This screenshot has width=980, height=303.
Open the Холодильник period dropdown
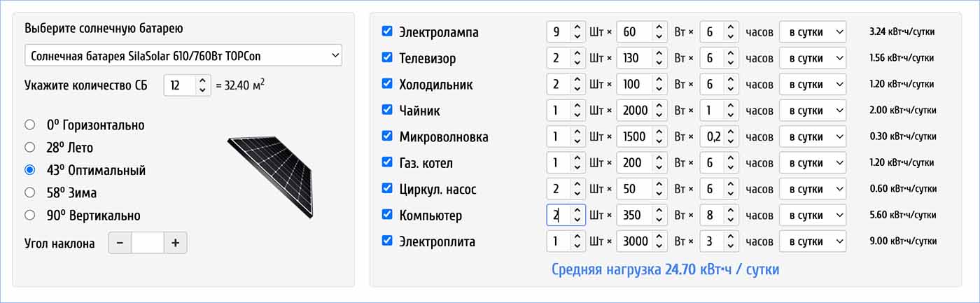coord(812,84)
